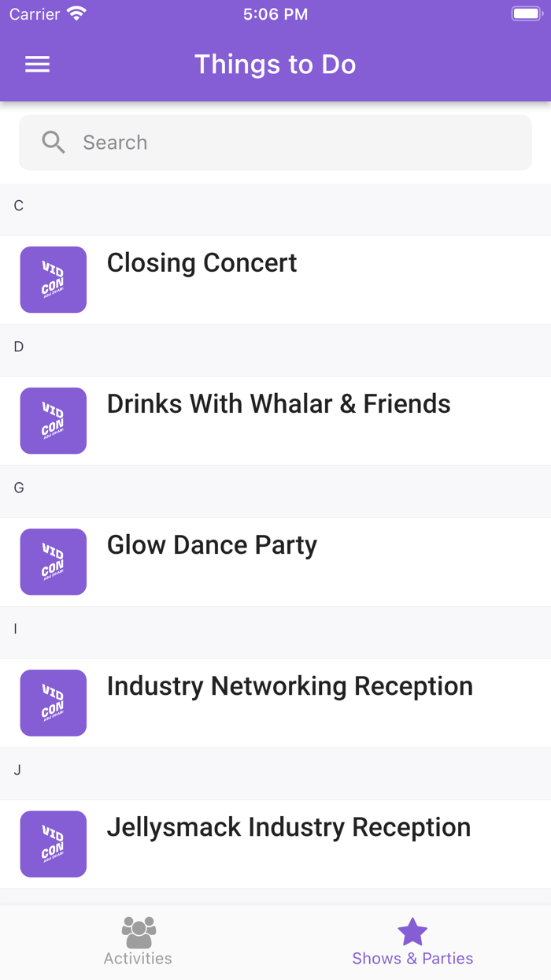
Task: Click the section header letter G
Action: [x=19, y=488]
